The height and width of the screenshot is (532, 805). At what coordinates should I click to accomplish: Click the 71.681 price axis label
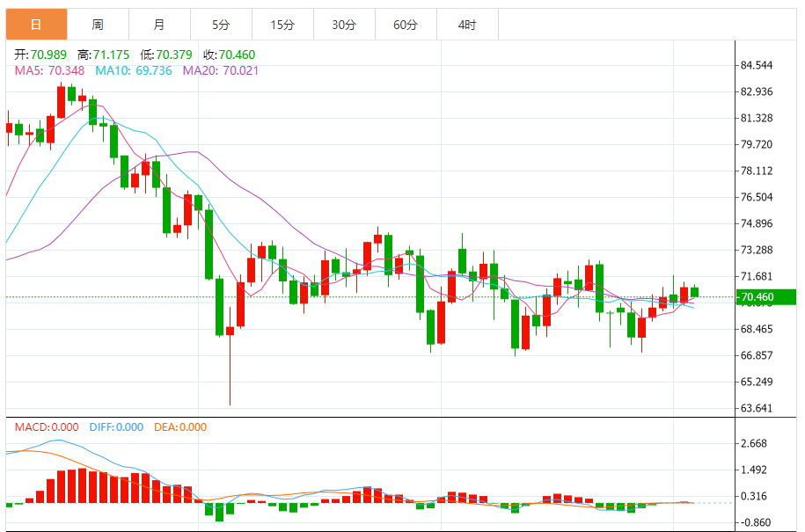[x=757, y=276]
